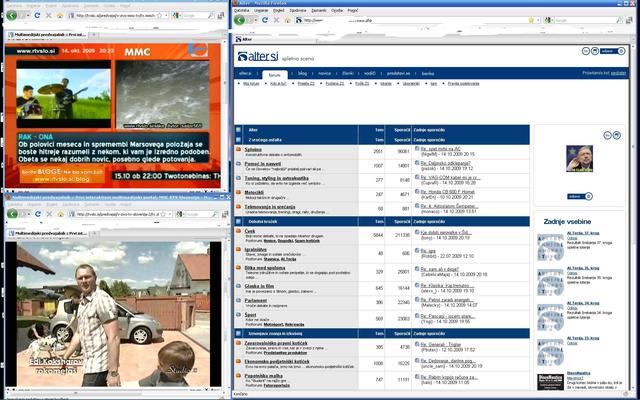This screenshot has width=640, height=400.
Task: Go back in the bottom-left Firefox window
Action: click(x=12, y=214)
